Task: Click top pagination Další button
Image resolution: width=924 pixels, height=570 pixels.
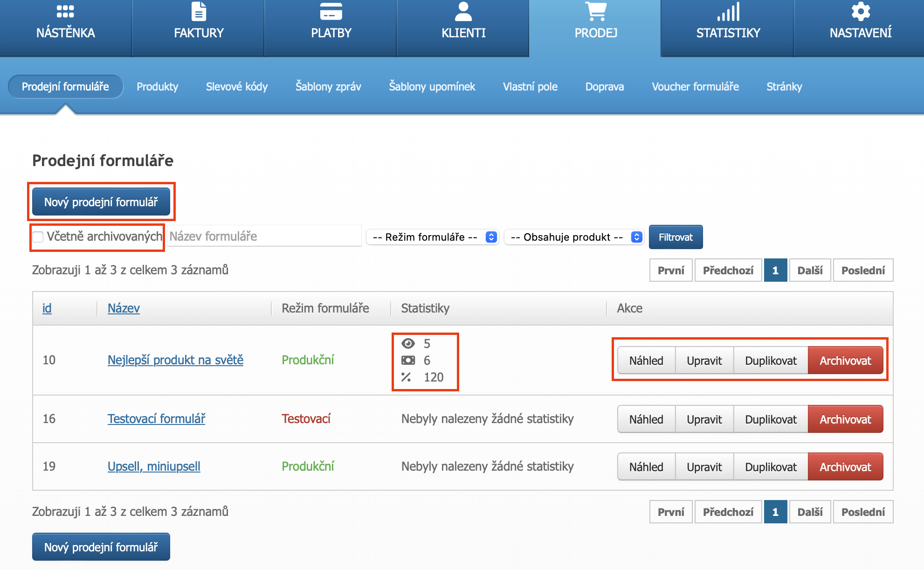Action: tap(810, 270)
